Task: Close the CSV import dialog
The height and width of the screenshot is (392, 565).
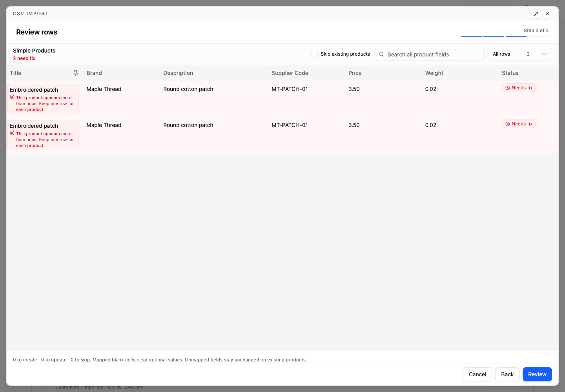Action: (547, 14)
